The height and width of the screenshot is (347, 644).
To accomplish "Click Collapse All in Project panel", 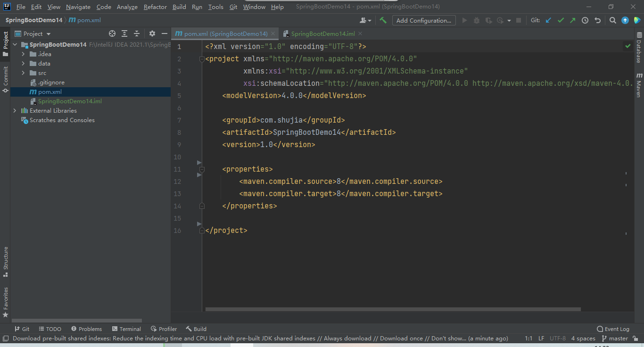I will (137, 33).
